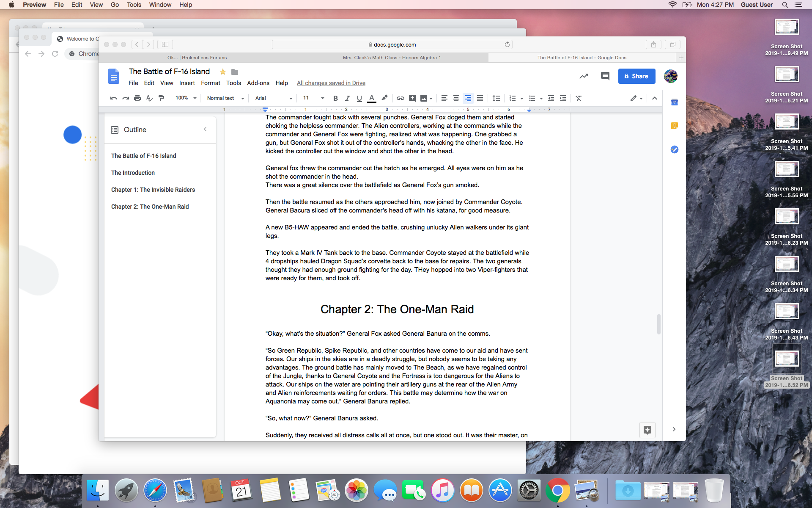Open Google Keep side panel

click(675, 126)
